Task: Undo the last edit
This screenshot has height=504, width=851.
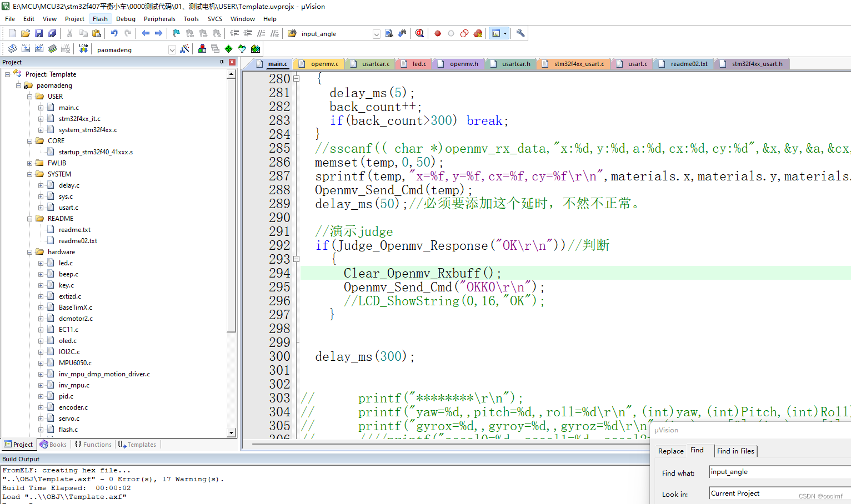Action: [x=114, y=33]
